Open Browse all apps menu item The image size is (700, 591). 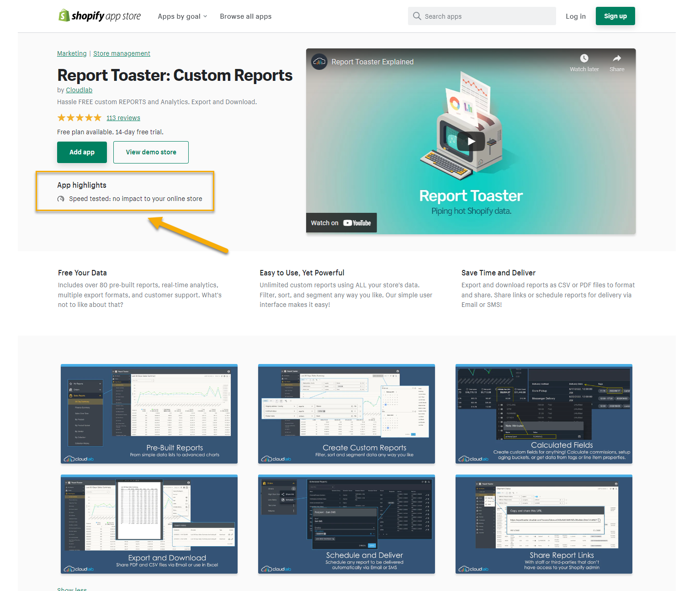click(x=245, y=16)
